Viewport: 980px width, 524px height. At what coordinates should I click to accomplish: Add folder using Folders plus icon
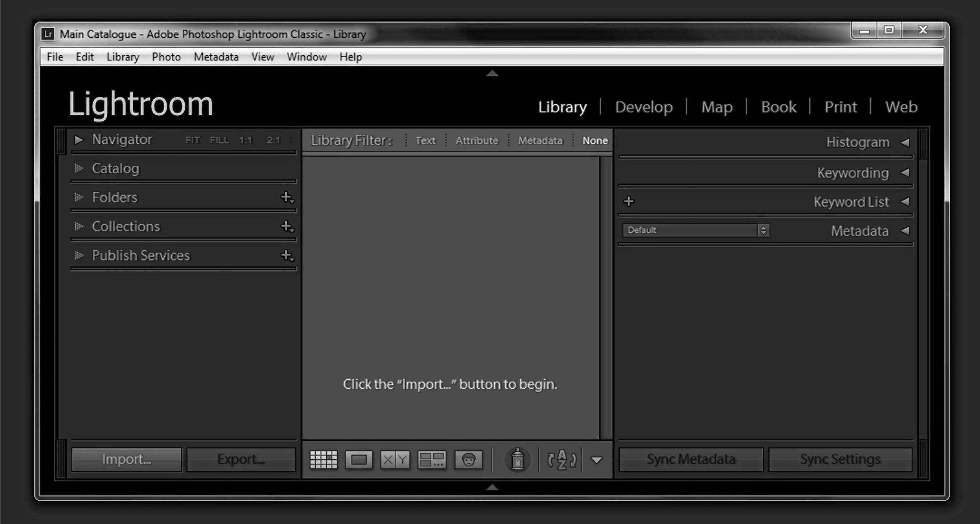(x=287, y=197)
